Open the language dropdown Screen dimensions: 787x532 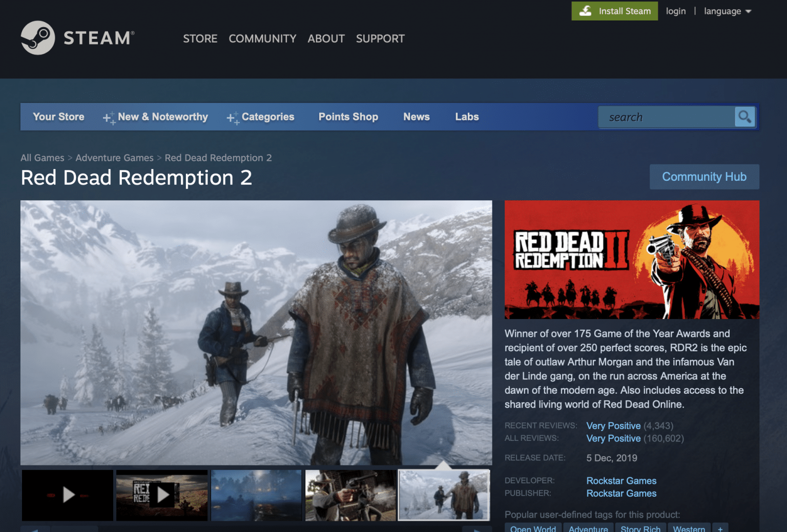click(x=727, y=11)
